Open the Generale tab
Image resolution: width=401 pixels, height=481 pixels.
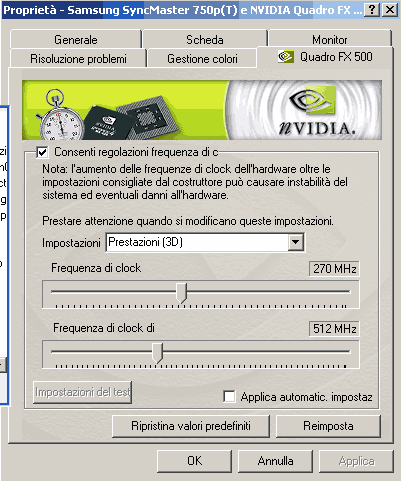(76, 39)
